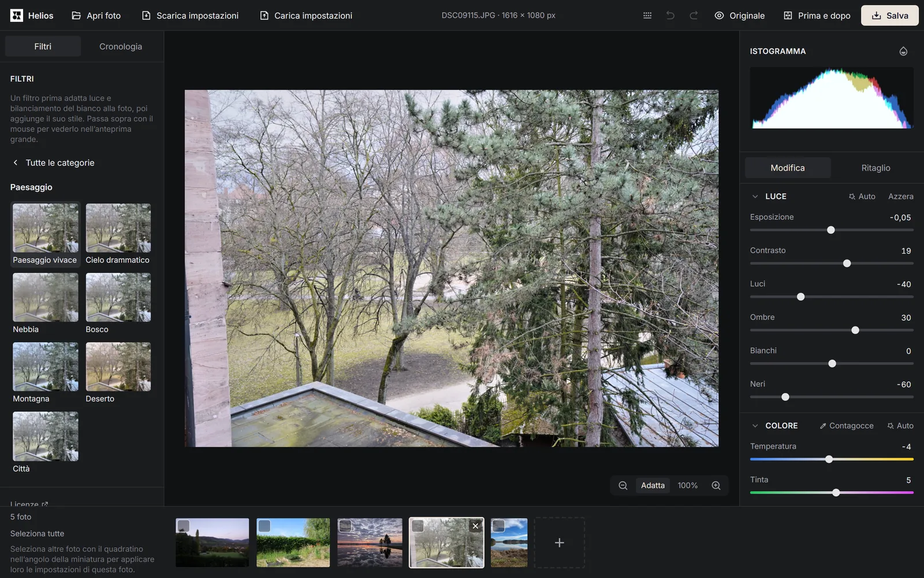Adjust the Esposizione slider
This screenshot has height=578, width=924.
832,230
